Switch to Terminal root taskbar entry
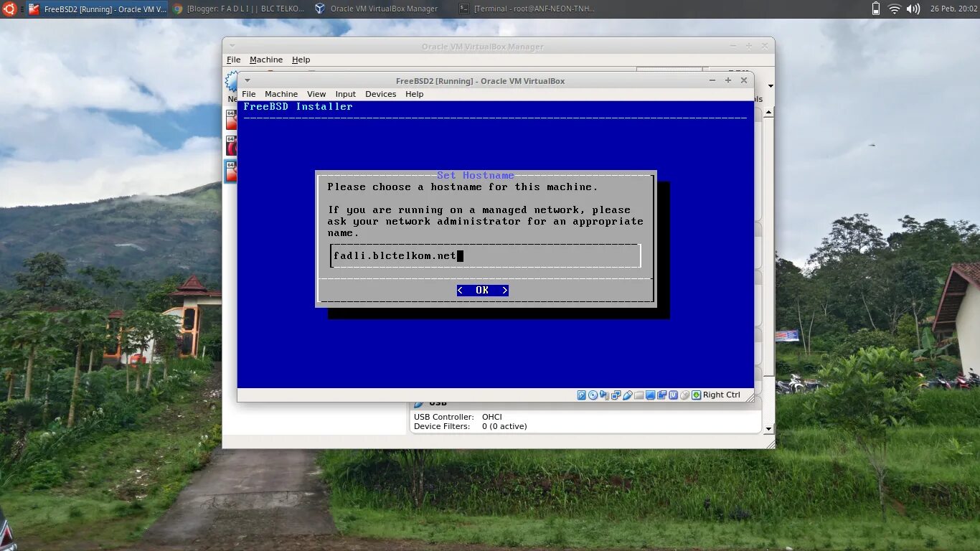This screenshot has width=980, height=551. click(527, 9)
